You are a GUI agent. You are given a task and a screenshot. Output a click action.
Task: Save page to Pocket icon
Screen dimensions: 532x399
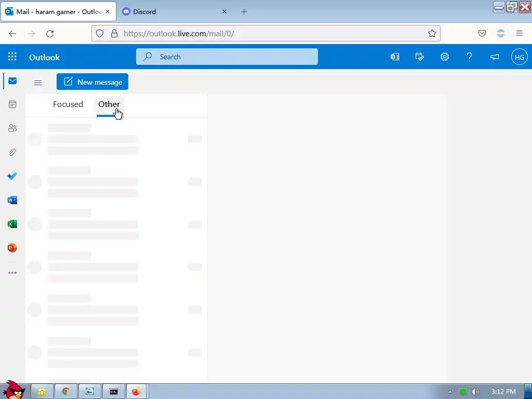[x=482, y=33]
